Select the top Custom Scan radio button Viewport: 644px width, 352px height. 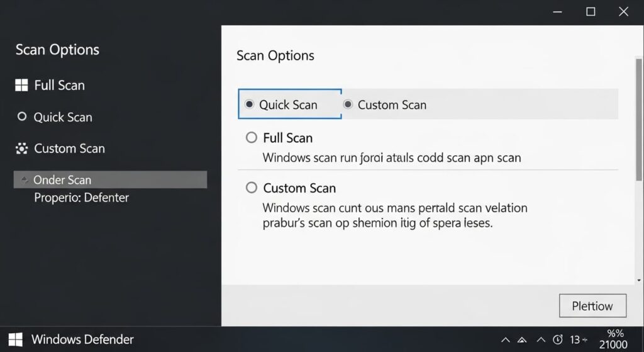coord(348,105)
